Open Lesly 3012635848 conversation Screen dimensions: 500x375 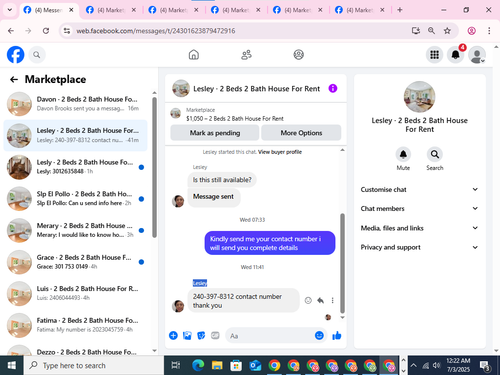(76, 167)
